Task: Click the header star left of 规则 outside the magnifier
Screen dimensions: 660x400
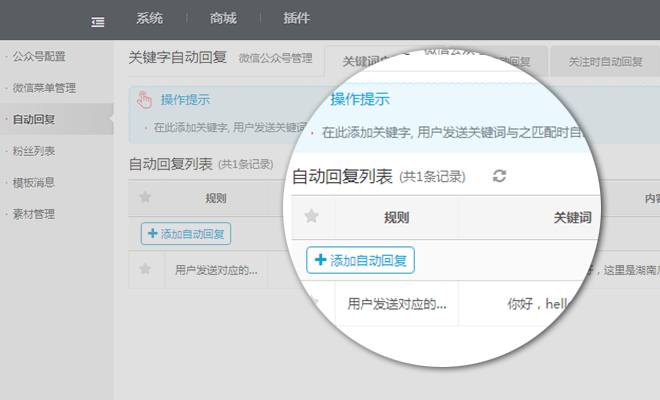Action: click(145, 197)
